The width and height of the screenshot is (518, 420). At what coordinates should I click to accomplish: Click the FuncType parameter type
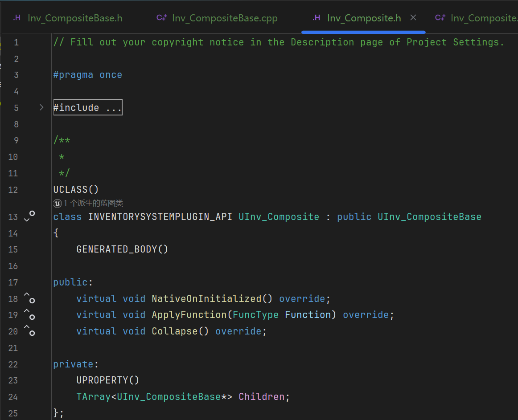click(x=255, y=315)
